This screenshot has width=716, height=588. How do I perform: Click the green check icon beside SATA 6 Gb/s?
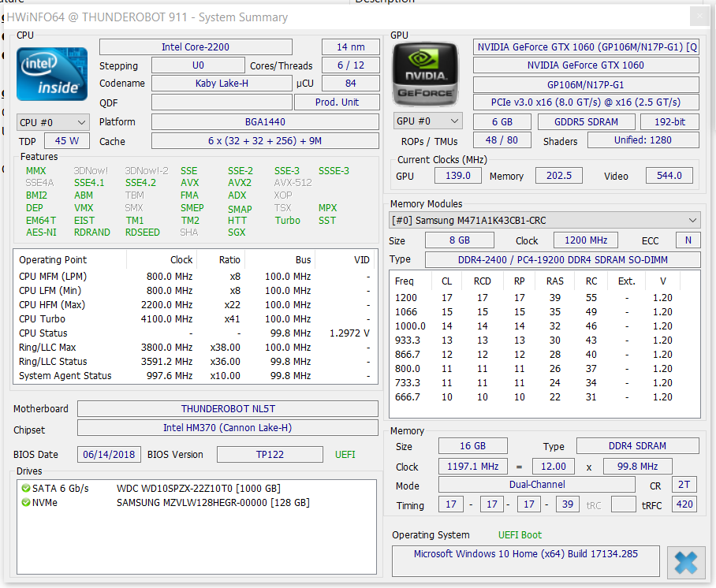26,489
